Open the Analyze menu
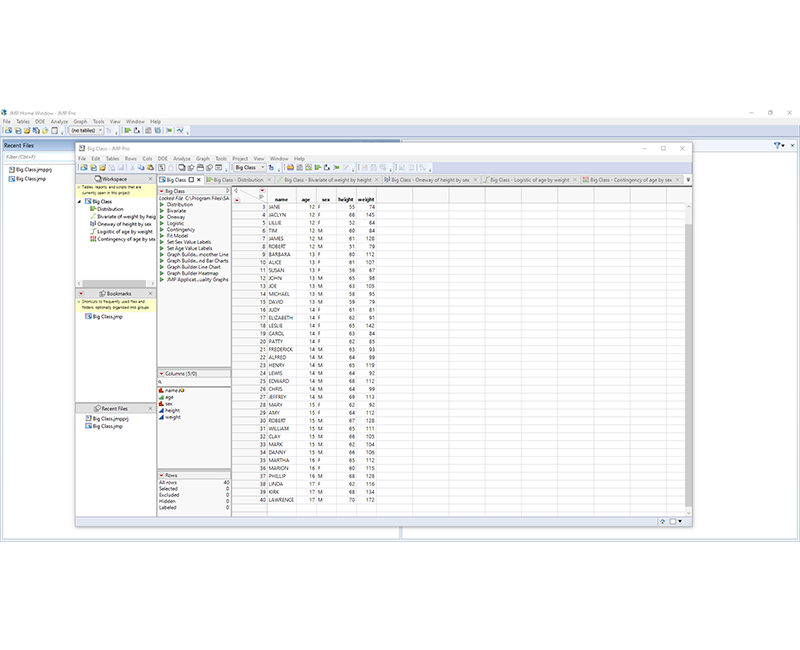The image size is (800, 650). tap(181, 158)
